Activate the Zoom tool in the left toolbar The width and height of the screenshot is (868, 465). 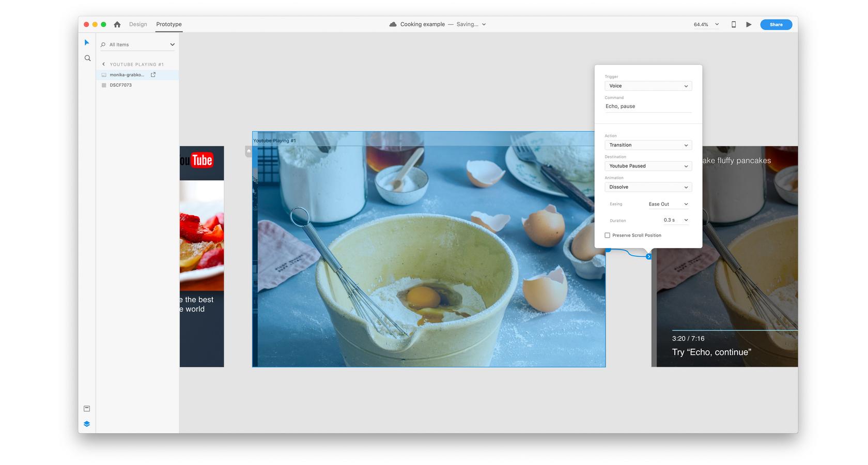tap(87, 58)
